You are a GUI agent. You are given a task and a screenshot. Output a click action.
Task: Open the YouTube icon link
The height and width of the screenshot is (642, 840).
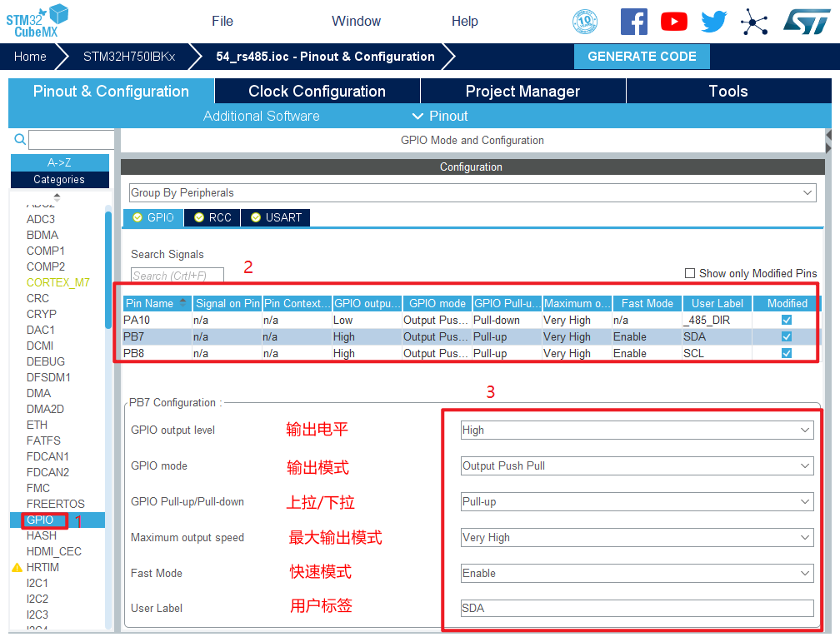(x=673, y=22)
